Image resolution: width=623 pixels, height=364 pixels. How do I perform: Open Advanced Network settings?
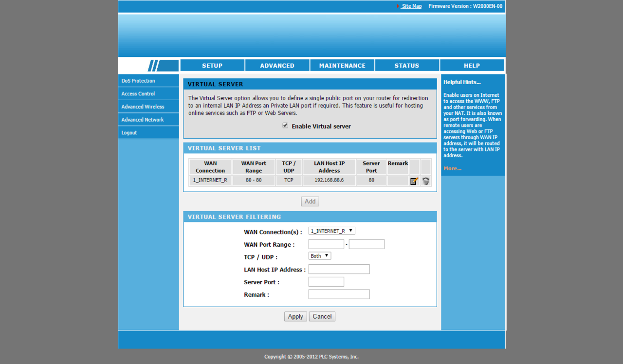pyautogui.click(x=148, y=120)
